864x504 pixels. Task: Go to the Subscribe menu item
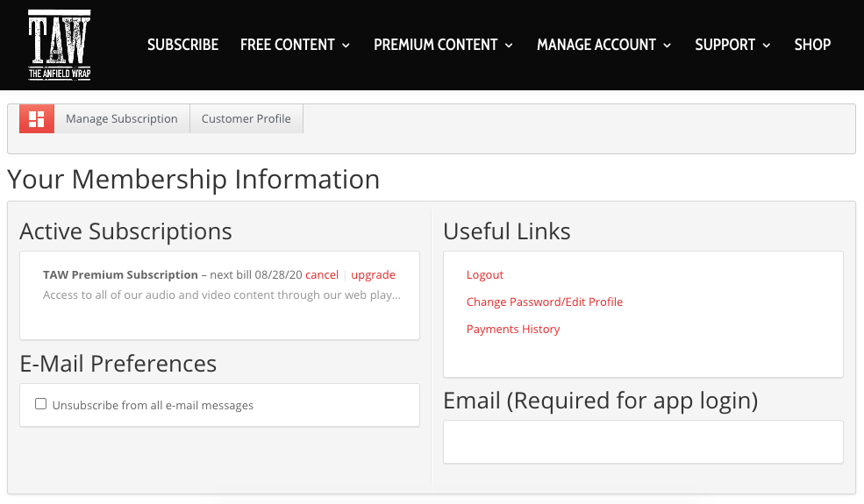[183, 45]
